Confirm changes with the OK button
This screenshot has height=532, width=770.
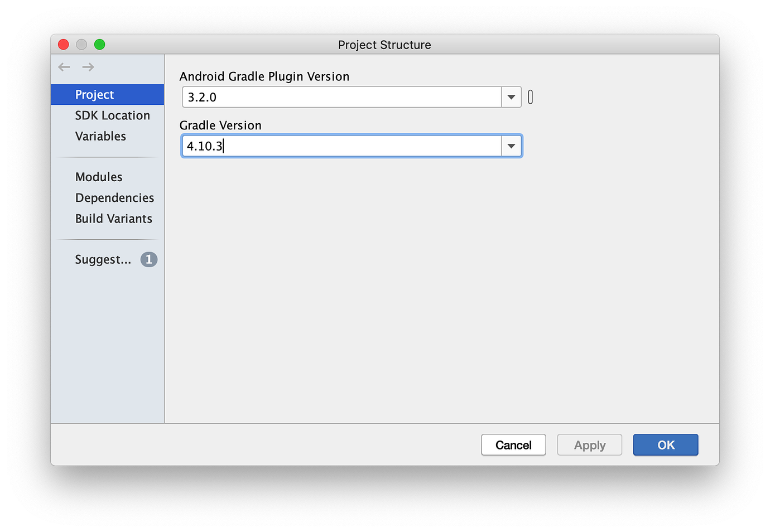665,445
